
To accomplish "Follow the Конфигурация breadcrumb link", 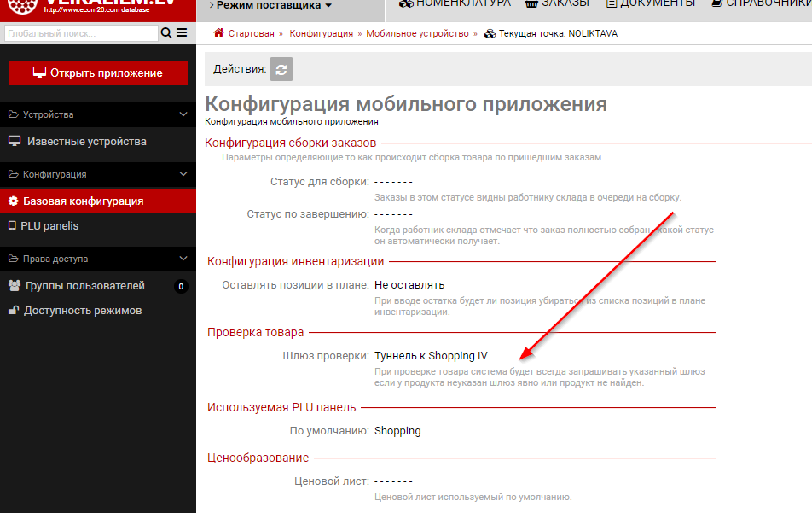I will coord(321,33).
